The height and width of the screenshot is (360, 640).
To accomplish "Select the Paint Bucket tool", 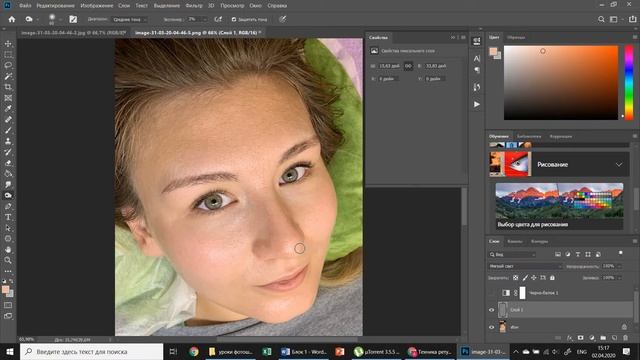I will pos(8,173).
